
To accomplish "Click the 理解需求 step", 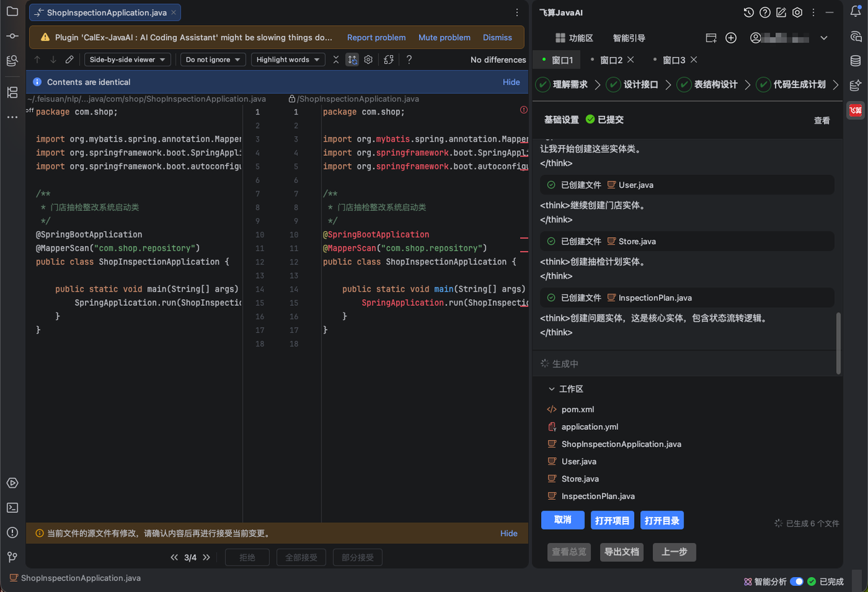I will (x=562, y=85).
